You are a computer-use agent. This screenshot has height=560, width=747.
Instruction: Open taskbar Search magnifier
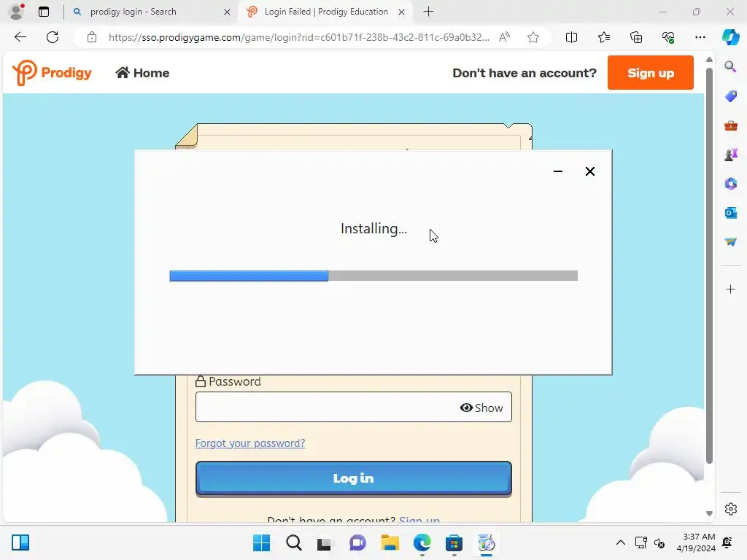[294, 542]
